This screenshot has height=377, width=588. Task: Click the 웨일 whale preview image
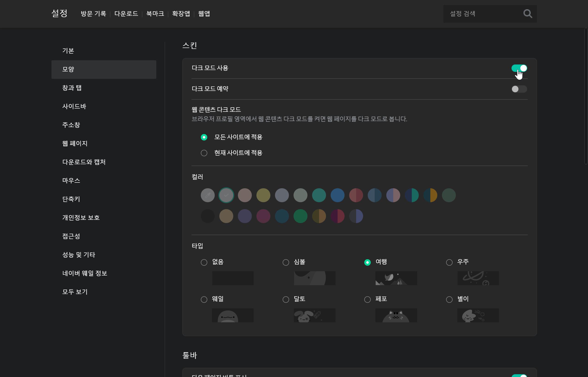[233, 315]
